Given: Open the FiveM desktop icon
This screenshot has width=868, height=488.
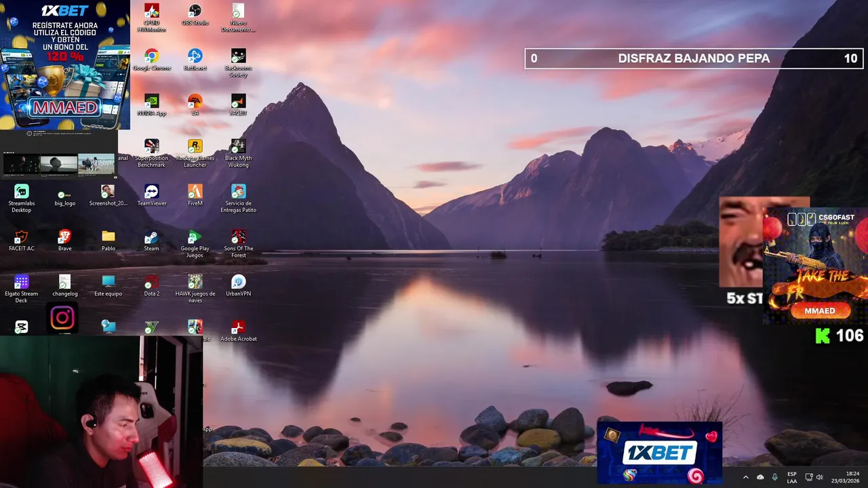Looking at the screenshot, I should tap(195, 195).
